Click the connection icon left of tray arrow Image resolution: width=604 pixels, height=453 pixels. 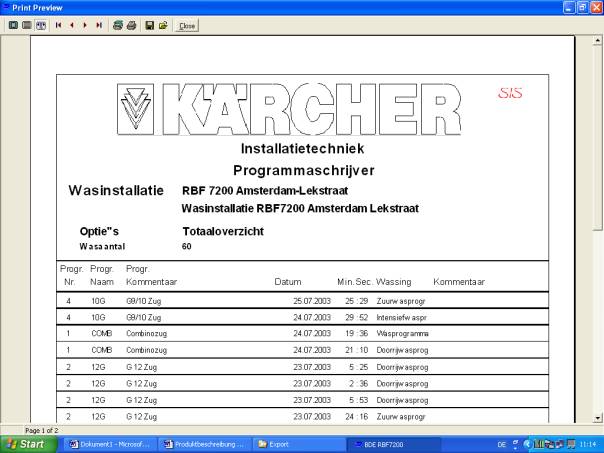click(x=516, y=445)
